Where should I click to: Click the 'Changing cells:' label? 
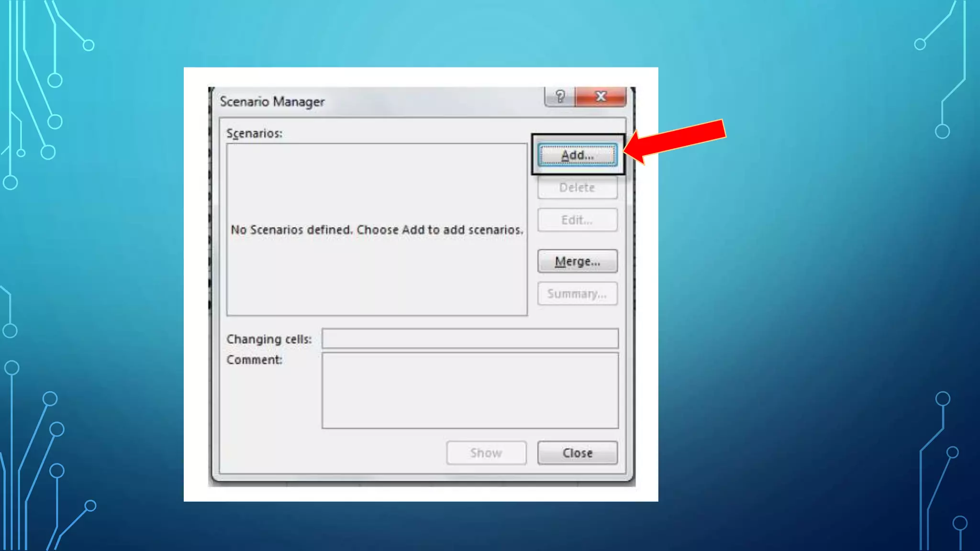pos(269,339)
